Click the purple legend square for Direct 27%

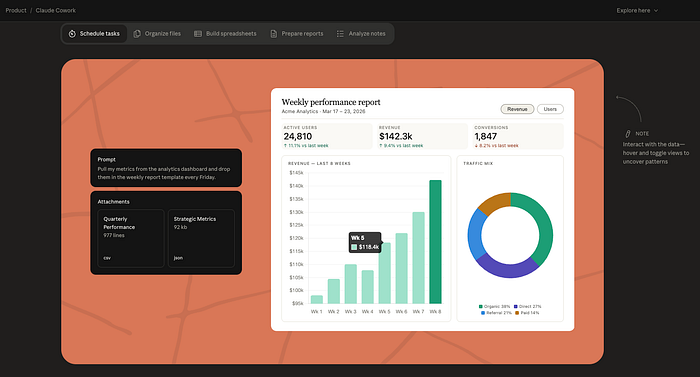click(x=516, y=306)
